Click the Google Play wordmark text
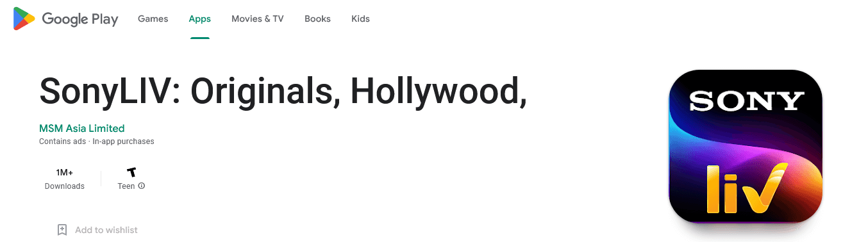 80,20
